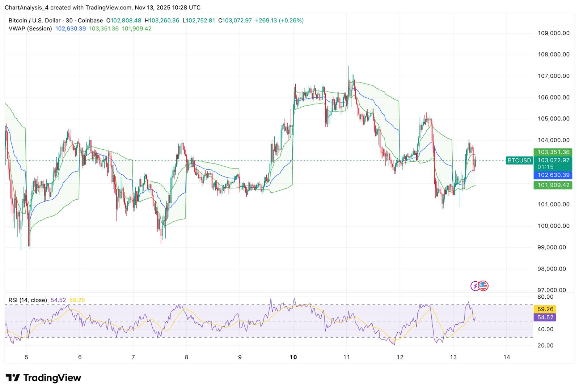Click the ChartAnalysis_4 title text
Screen dimensions: 579x392
pyautogui.click(x=27, y=8)
